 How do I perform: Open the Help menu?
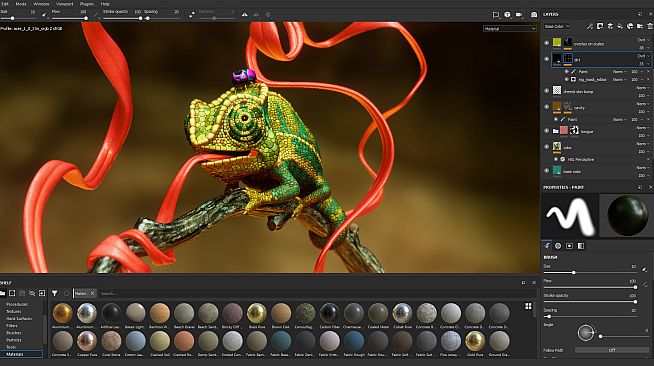[105, 4]
